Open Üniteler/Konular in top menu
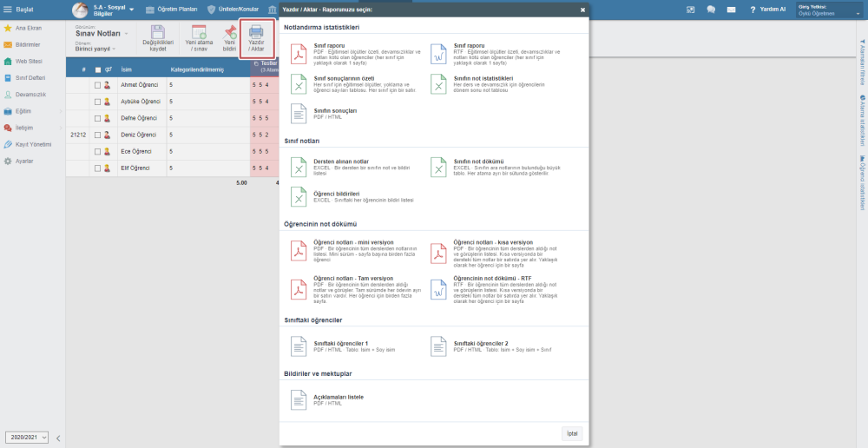Viewport: 868px width, 448px height. coord(233,10)
